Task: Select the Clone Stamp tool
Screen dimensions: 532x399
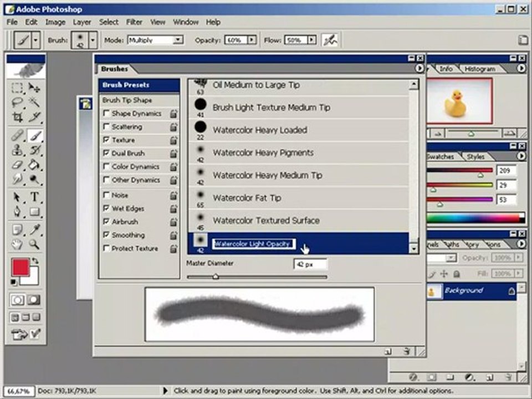Action: pyautogui.click(x=17, y=150)
